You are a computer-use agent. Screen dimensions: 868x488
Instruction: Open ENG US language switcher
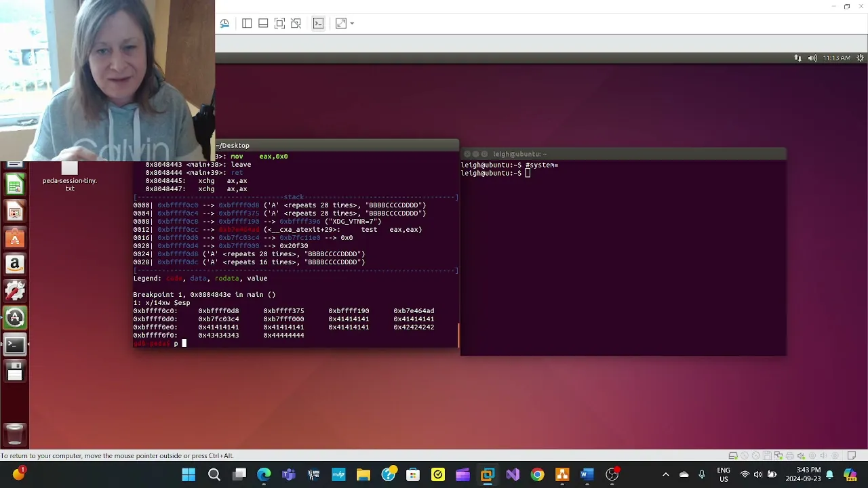tap(724, 474)
